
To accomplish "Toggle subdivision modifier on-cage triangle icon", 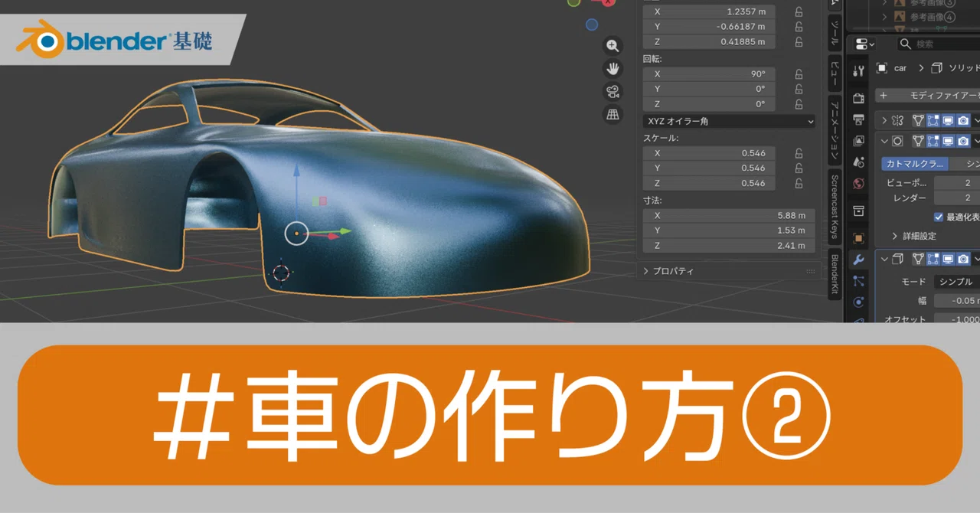I will coord(917,141).
